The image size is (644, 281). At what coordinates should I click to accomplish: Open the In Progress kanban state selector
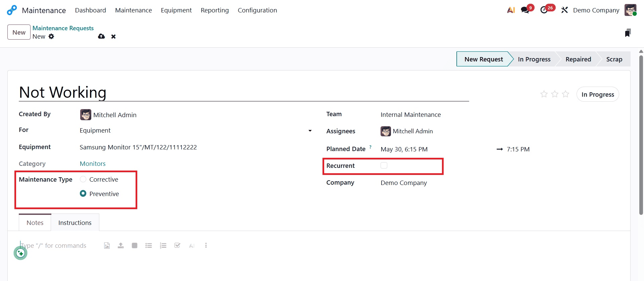point(598,94)
